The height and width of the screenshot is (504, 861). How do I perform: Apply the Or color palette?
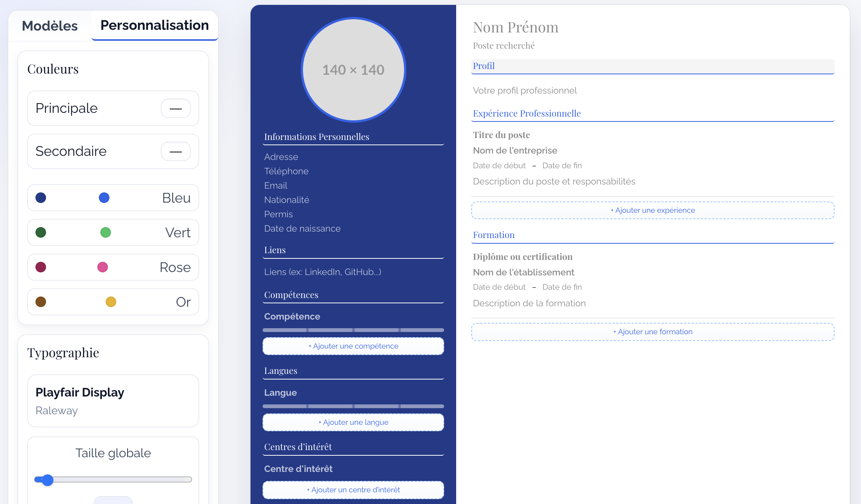pos(113,302)
